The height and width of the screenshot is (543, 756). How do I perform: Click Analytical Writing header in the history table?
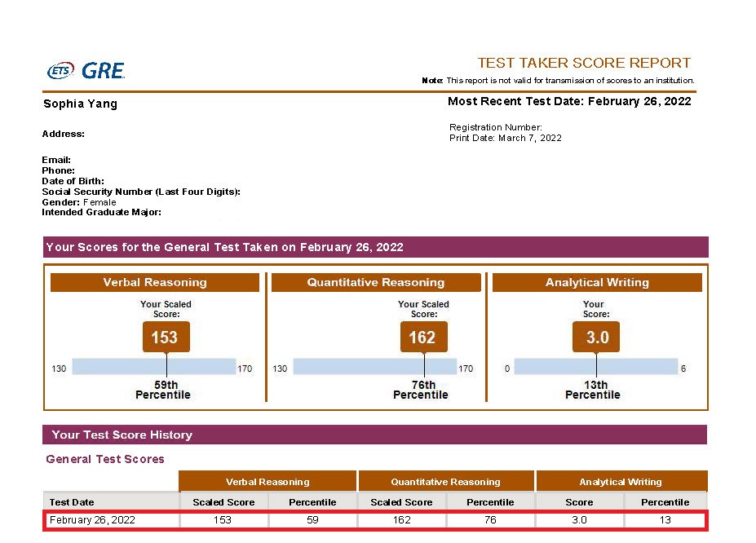click(x=621, y=482)
